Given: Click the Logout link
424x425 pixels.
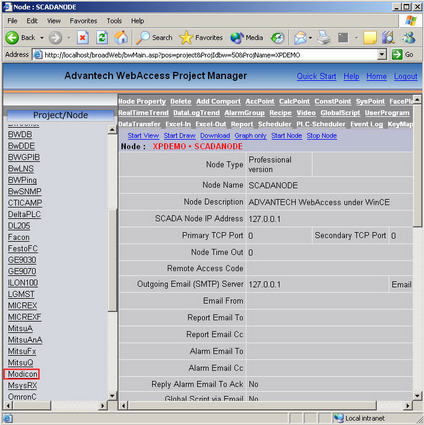Looking at the screenshot, I should click(405, 76).
